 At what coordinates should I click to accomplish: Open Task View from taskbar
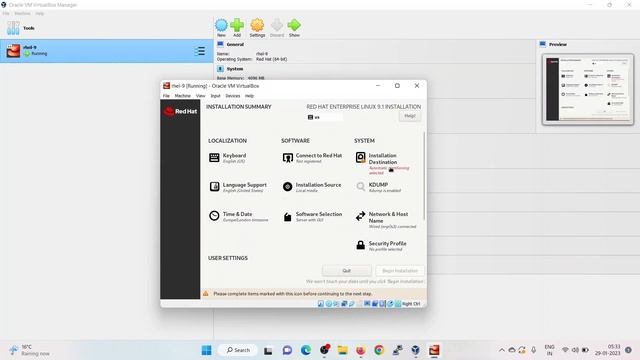click(268, 350)
